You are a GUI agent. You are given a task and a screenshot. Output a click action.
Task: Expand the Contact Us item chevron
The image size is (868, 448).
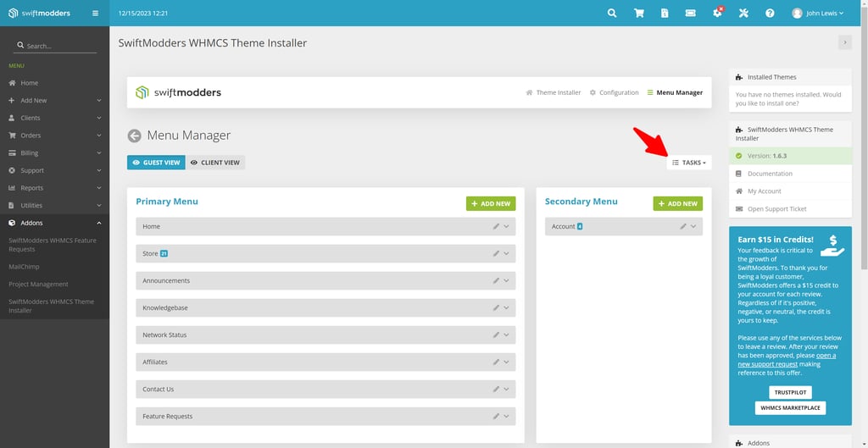pyautogui.click(x=506, y=389)
